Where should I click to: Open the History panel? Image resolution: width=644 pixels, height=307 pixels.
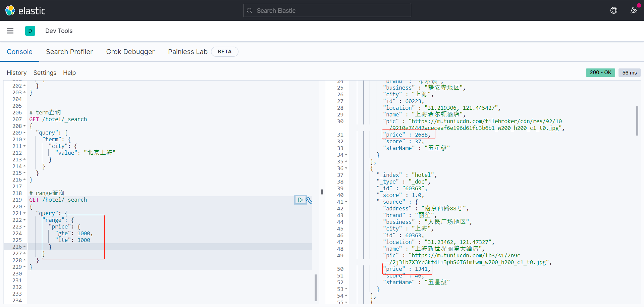16,73
